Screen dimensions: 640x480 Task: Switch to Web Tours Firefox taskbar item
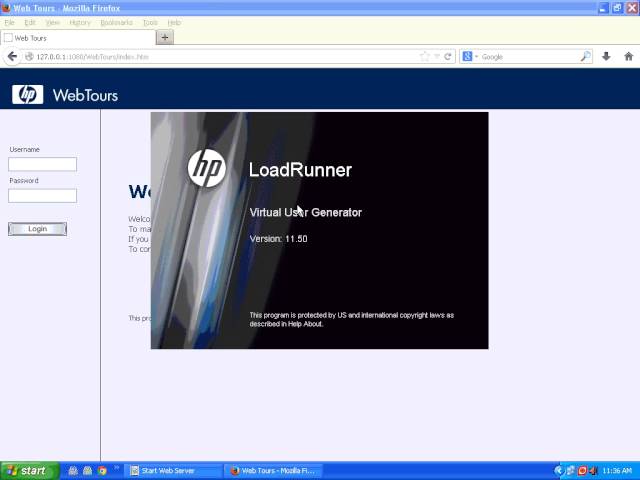pos(273,471)
